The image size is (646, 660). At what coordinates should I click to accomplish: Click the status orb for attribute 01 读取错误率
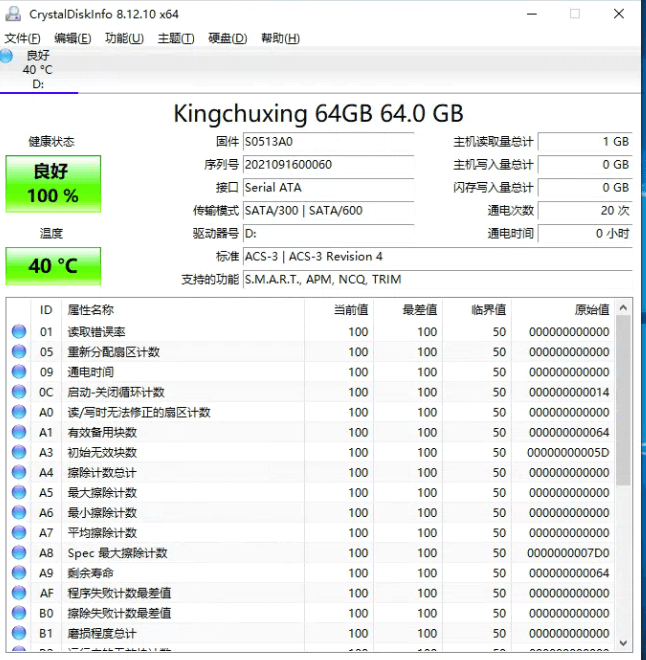pyautogui.click(x=19, y=332)
